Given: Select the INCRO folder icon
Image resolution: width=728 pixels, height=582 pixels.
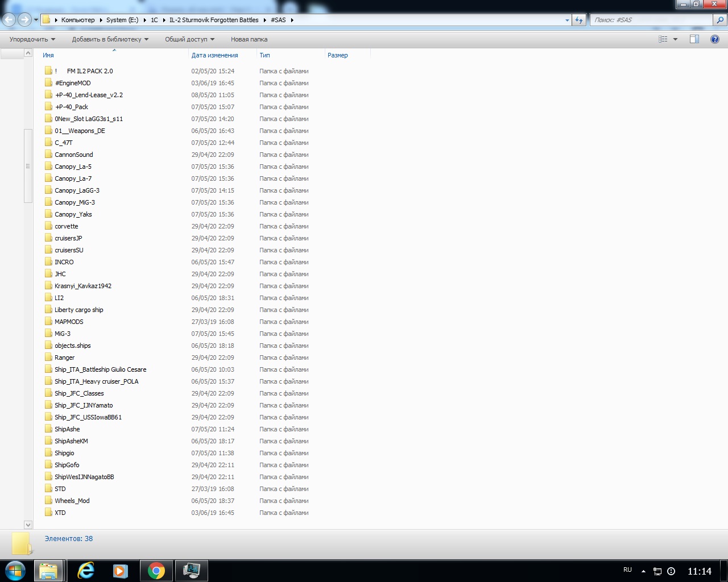Looking at the screenshot, I should (x=48, y=262).
